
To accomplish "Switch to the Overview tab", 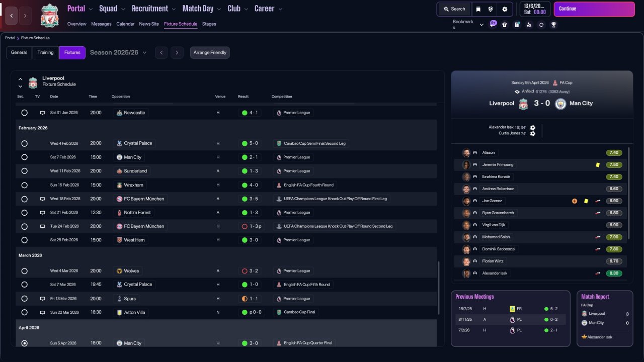I will click(77, 24).
